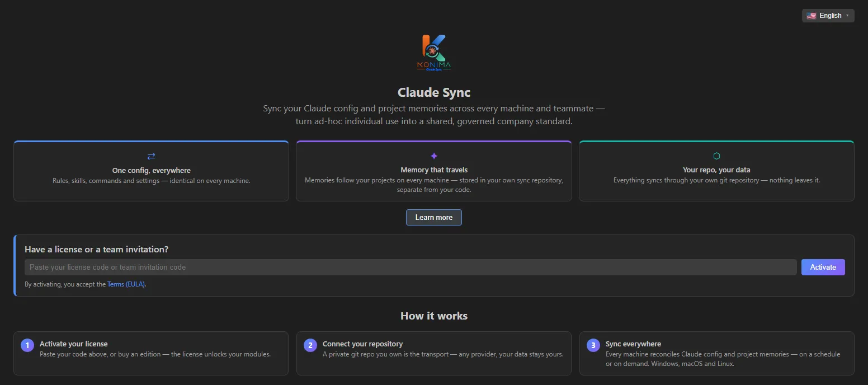The height and width of the screenshot is (385, 868).
Task: Click the Connect your repository heading
Action: pos(362,344)
